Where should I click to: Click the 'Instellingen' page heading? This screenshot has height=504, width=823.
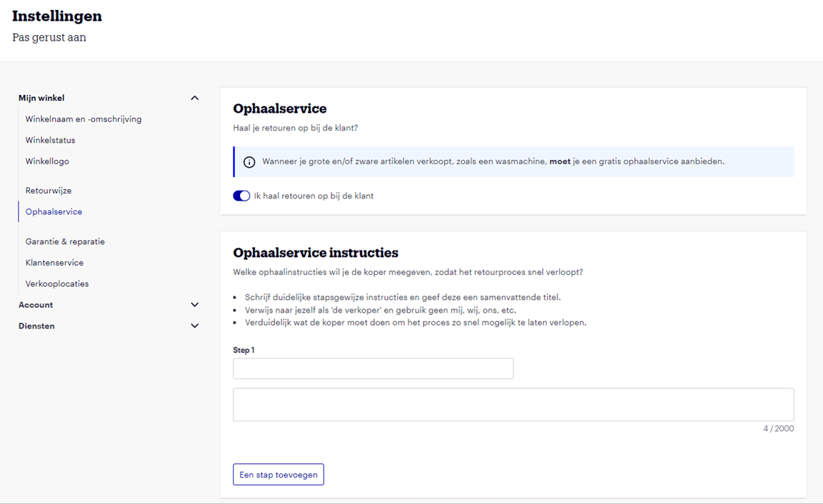[57, 16]
